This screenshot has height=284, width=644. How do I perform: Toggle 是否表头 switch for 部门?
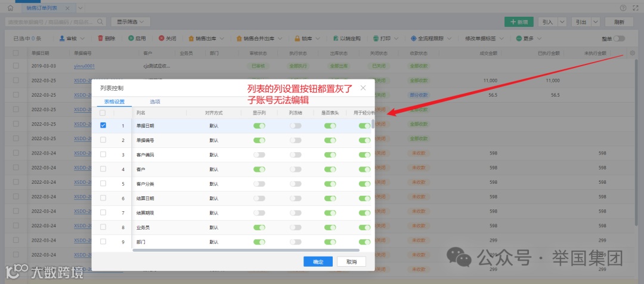[x=330, y=242]
